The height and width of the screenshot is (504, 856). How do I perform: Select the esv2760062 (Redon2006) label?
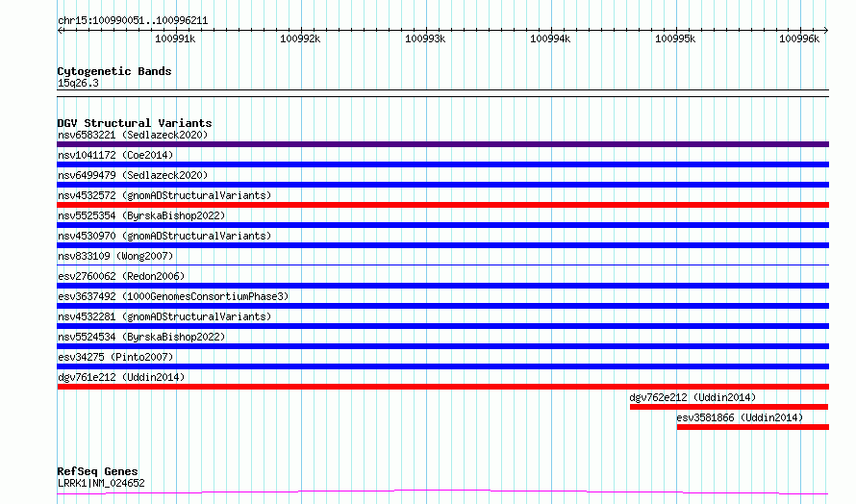[x=121, y=276]
